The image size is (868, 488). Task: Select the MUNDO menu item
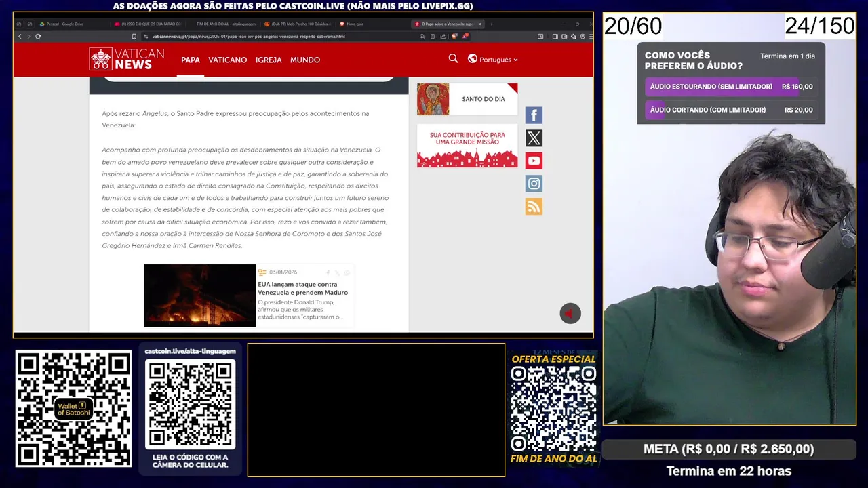click(305, 60)
